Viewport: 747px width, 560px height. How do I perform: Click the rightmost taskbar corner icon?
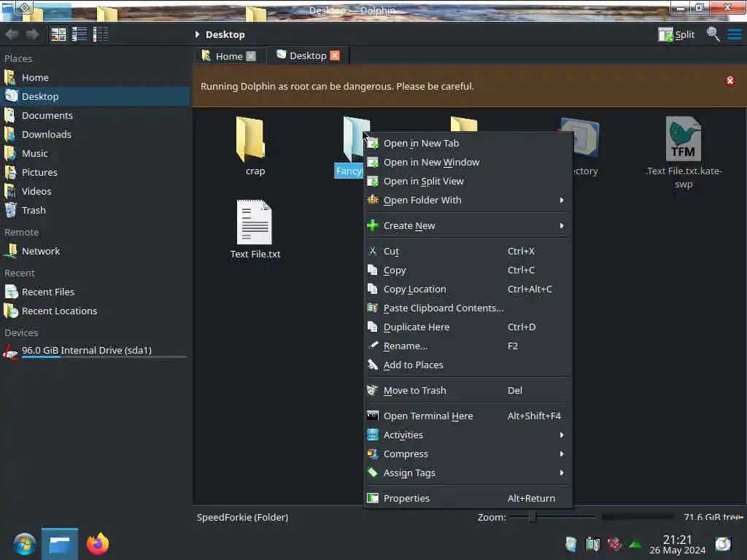(x=723, y=544)
